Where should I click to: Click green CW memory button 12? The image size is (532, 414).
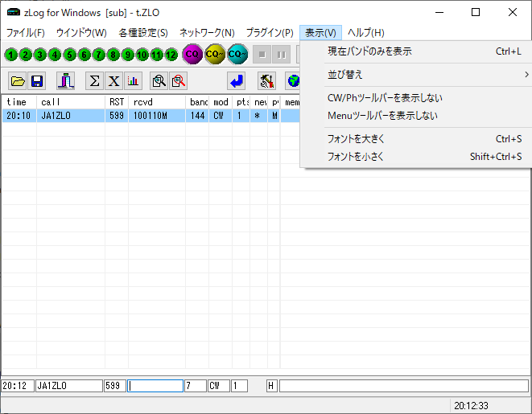[x=171, y=55]
